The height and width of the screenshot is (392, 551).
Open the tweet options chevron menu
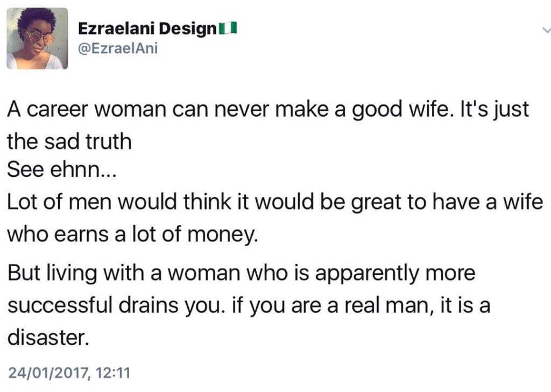[x=545, y=31]
